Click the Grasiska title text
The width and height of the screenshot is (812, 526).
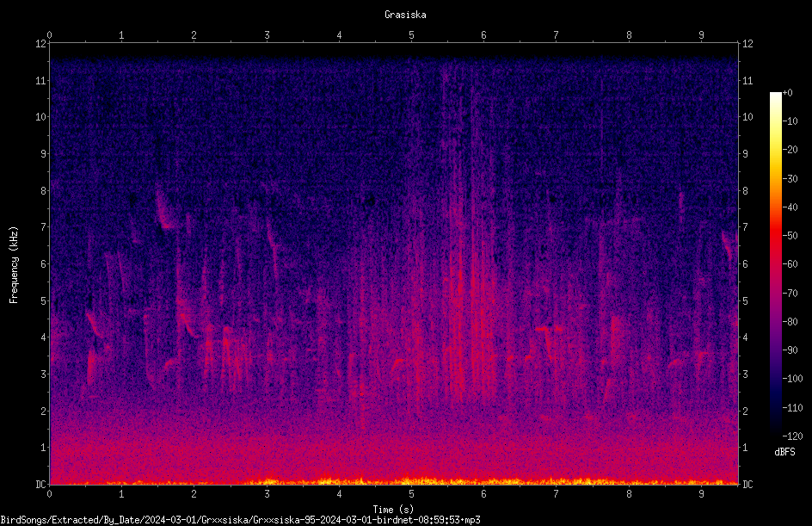[405, 15]
